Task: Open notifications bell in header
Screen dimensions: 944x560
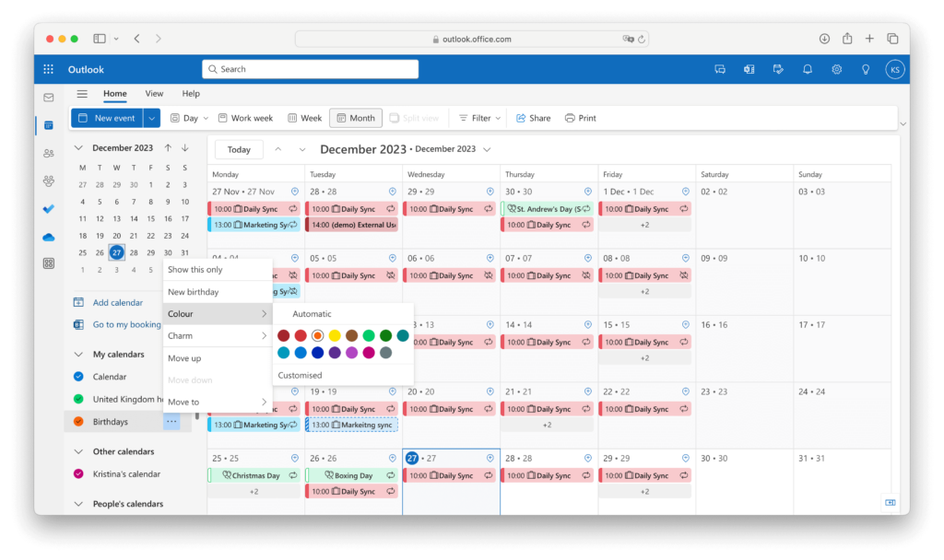Action: tap(808, 69)
